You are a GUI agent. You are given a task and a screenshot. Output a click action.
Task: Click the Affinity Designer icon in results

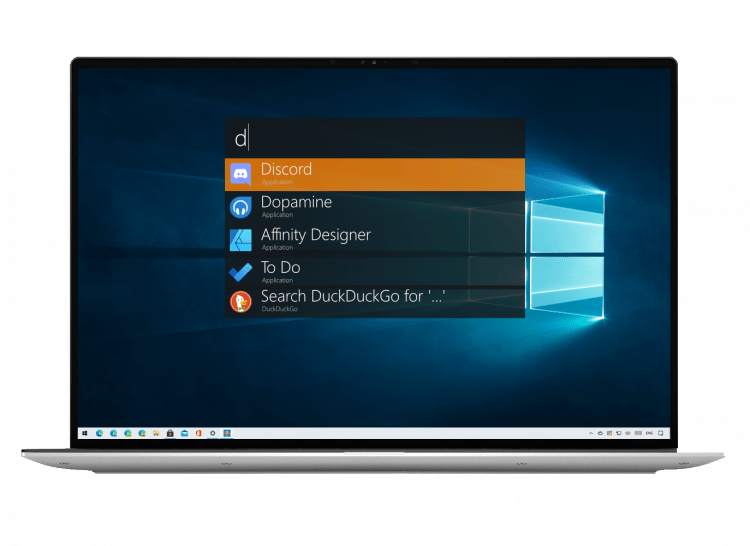click(241, 240)
